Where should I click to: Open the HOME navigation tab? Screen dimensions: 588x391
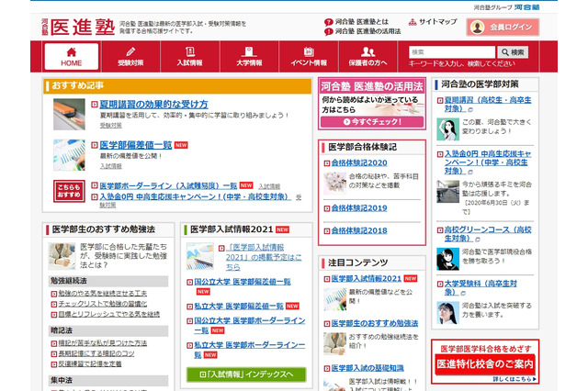(x=72, y=56)
